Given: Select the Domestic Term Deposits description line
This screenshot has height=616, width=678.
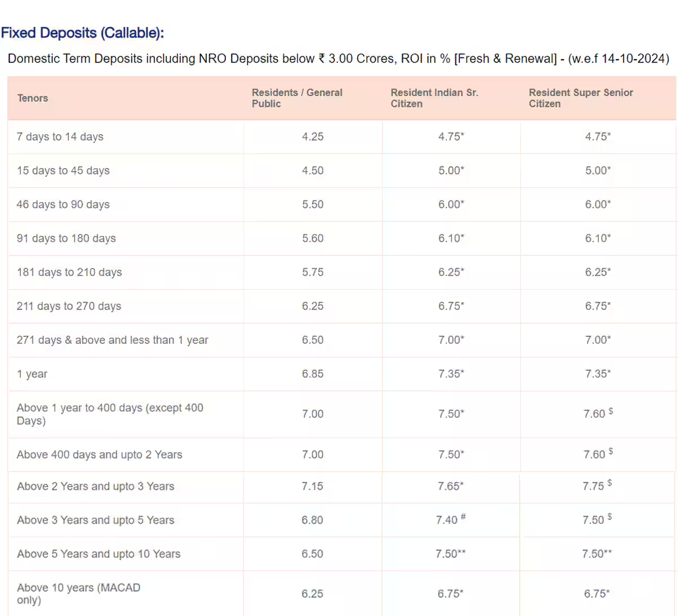Looking at the screenshot, I should point(338,59).
